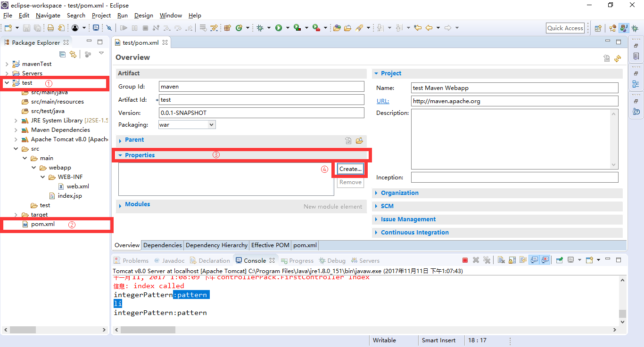Expand the Maven Dependencies node
The width and height of the screenshot is (644, 347).
pos(16,130)
